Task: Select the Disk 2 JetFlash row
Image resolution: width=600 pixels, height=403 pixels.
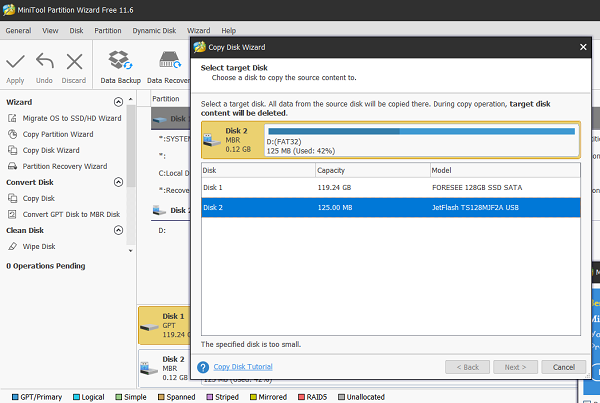Action: click(390, 207)
